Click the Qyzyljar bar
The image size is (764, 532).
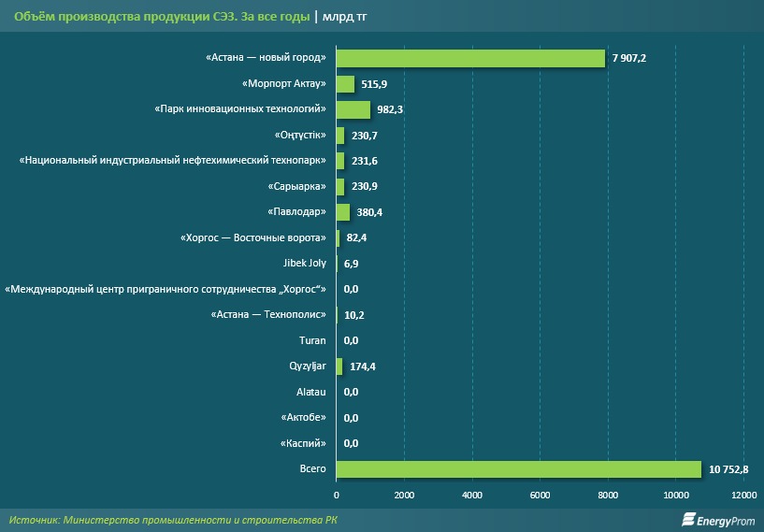tap(339, 366)
